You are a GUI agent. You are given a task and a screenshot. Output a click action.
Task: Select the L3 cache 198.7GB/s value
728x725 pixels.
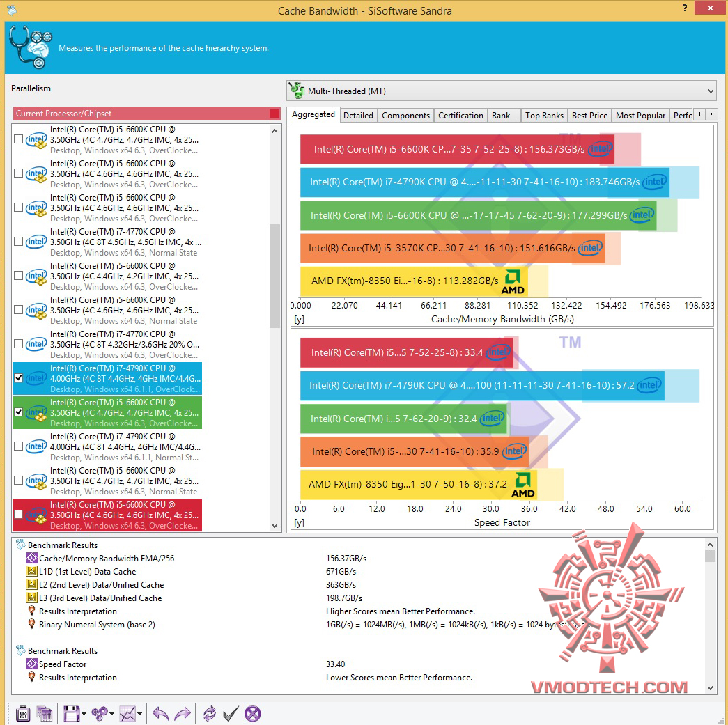coord(344,598)
